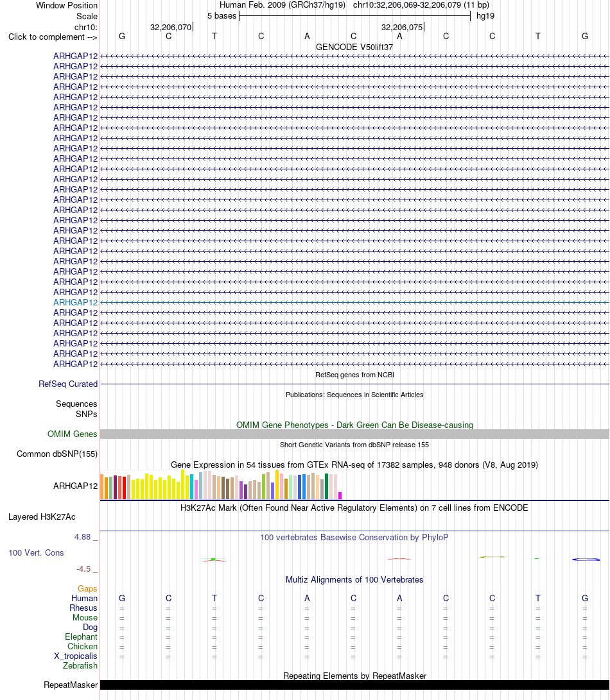Click the Common dbSNP(155) track label
The image size is (610, 700).
[x=57, y=454]
